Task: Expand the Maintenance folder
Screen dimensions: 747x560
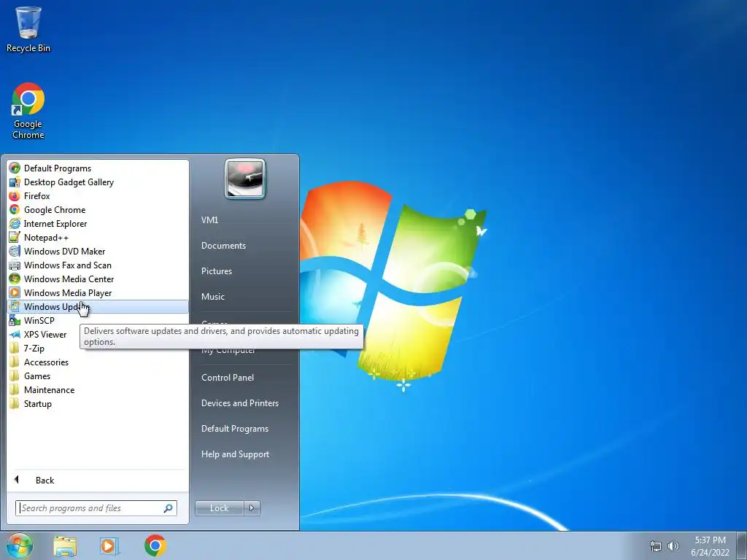Action: click(49, 389)
